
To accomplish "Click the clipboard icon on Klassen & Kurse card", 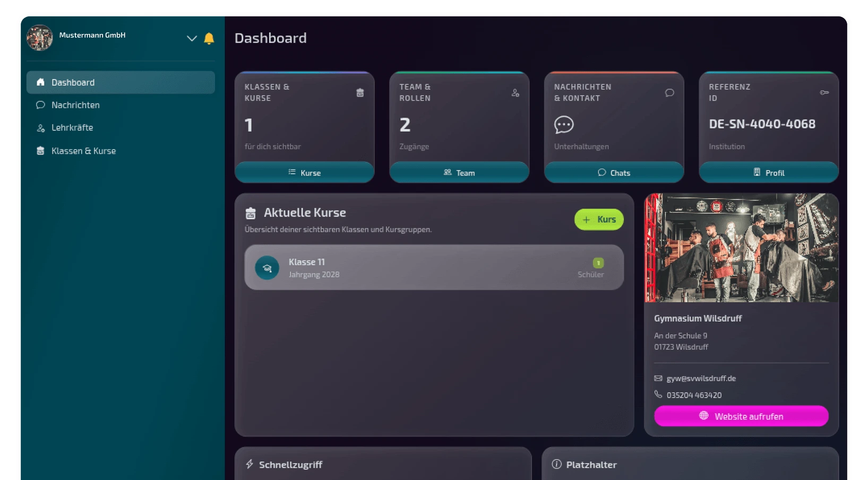I will (x=360, y=93).
